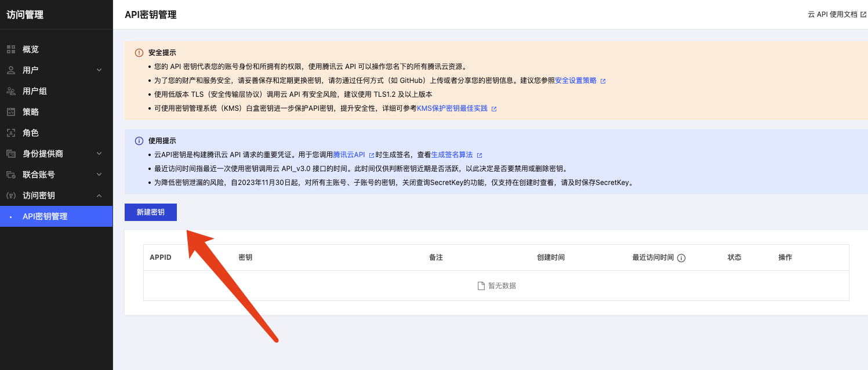This screenshot has height=370, width=868.
Task: Click info icon beside 最近访问时间 column
Action: pos(681,258)
